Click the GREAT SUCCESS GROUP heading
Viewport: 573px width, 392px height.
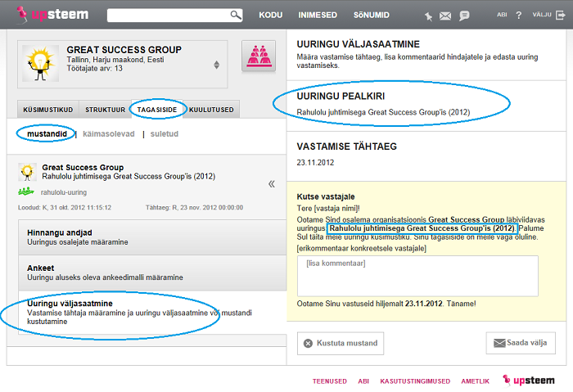pos(124,50)
